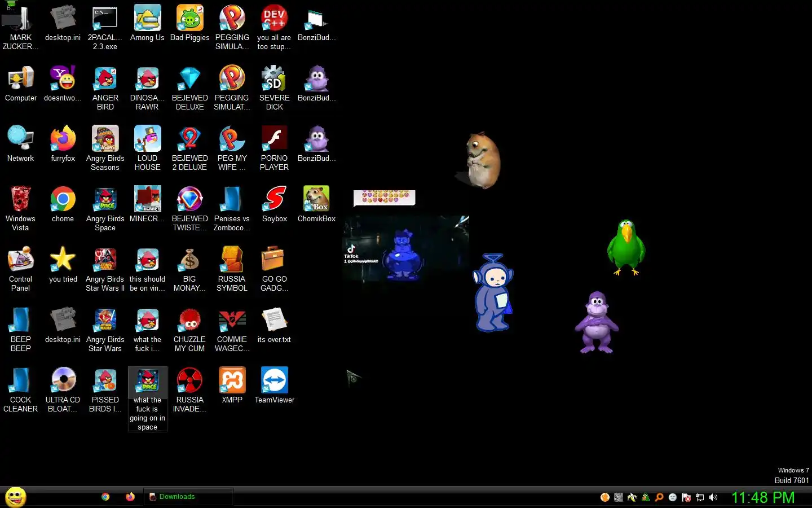Open the BEEP BEEP shortcut
Viewport: 812px width, 508px height.
tap(21, 330)
